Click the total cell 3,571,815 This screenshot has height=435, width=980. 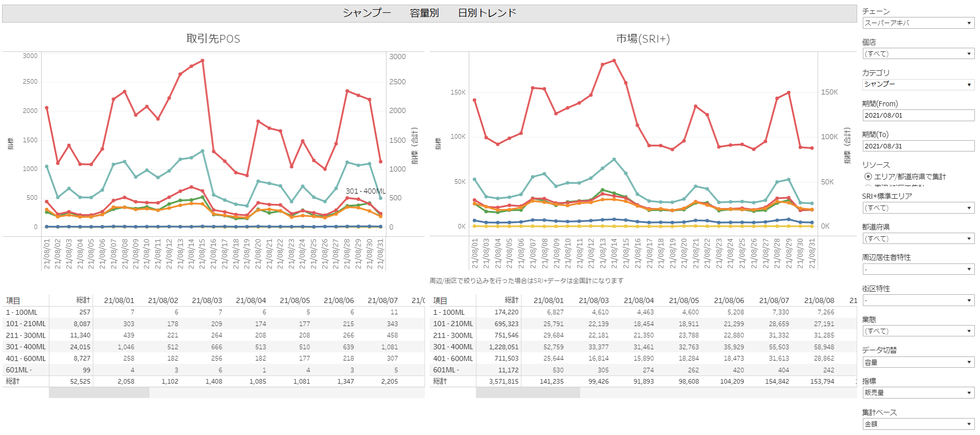[x=504, y=382]
